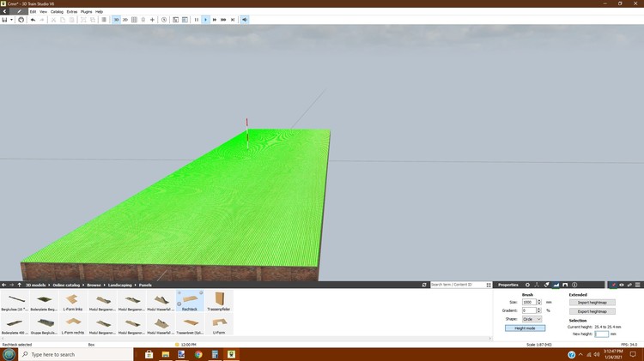Open the Plugins menu

coord(86,11)
